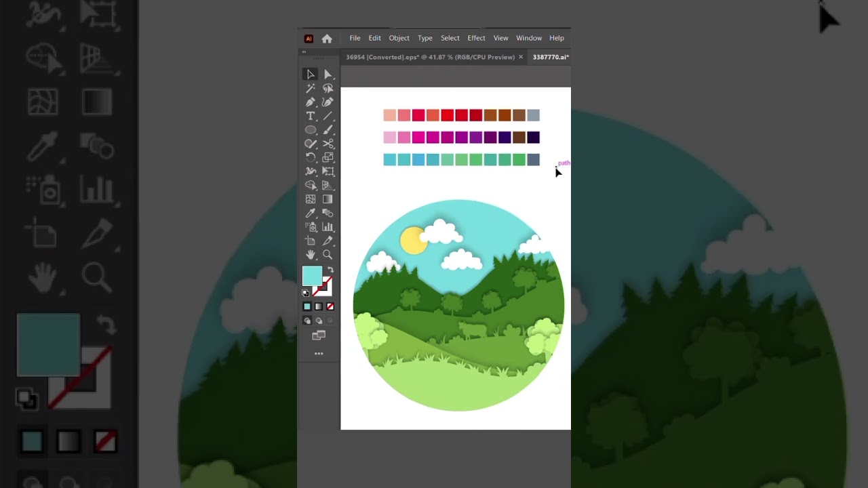
Task: Select the Warp tool
Action: (x=311, y=171)
